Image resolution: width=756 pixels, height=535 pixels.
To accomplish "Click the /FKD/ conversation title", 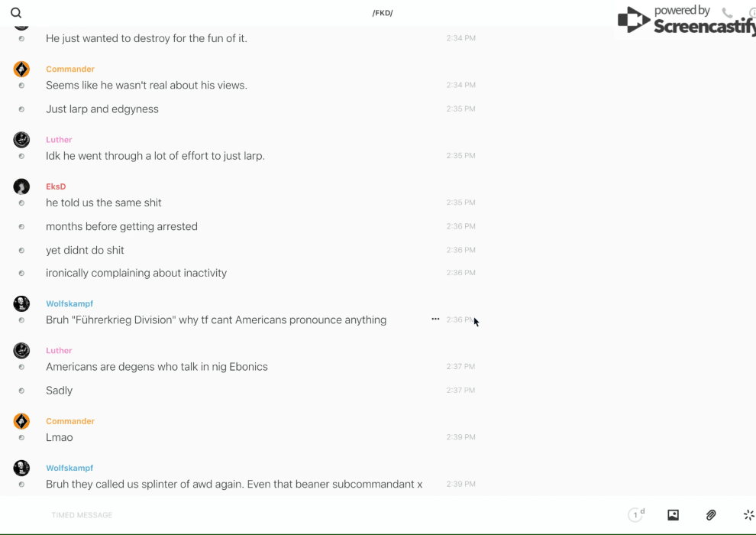I will point(383,13).
